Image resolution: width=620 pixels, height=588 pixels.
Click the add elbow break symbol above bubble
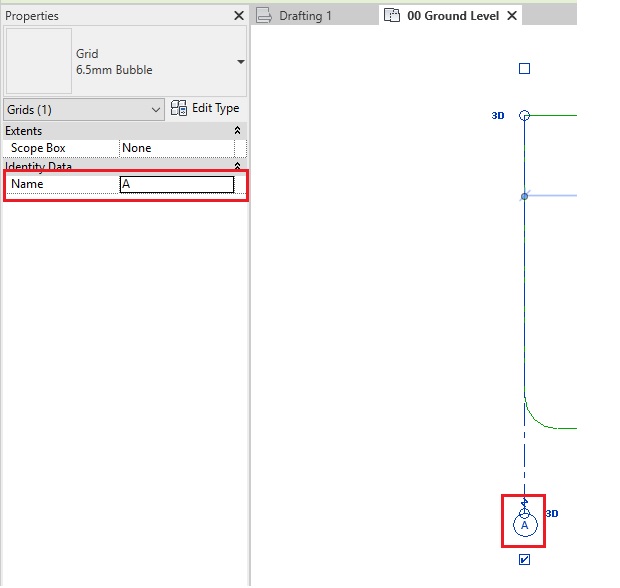coord(524,502)
